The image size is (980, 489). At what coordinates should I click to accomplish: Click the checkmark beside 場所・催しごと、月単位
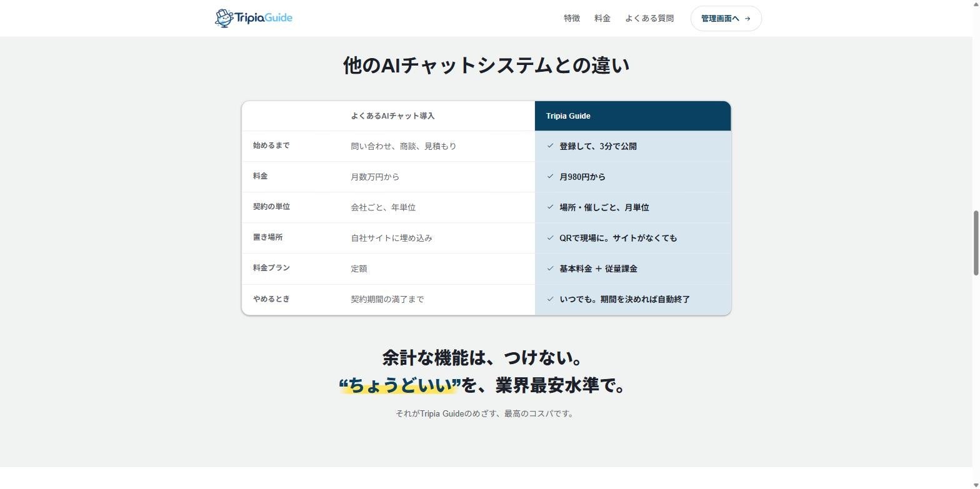pyautogui.click(x=550, y=207)
